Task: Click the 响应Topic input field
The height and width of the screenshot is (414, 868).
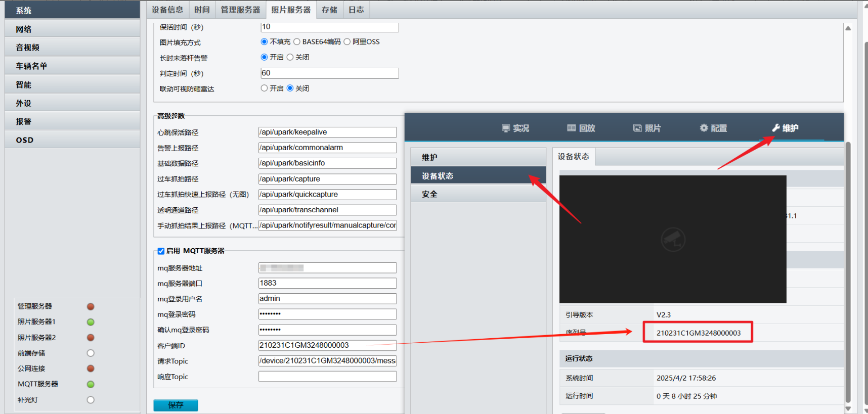Action: (x=327, y=377)
